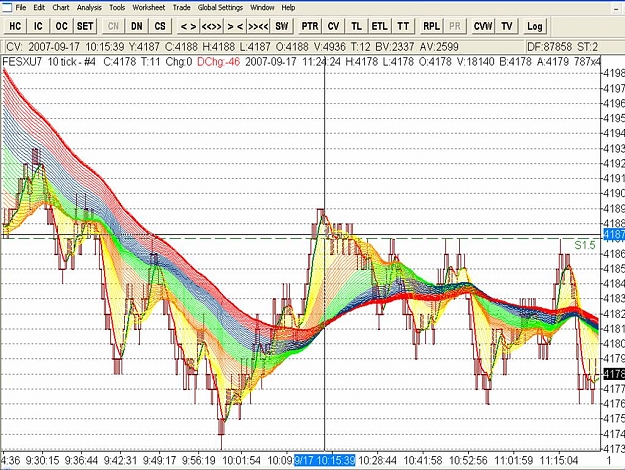Click the highlighted 4187 price label
The height and width of the screenshot is (470, 625).
point(614,234)
